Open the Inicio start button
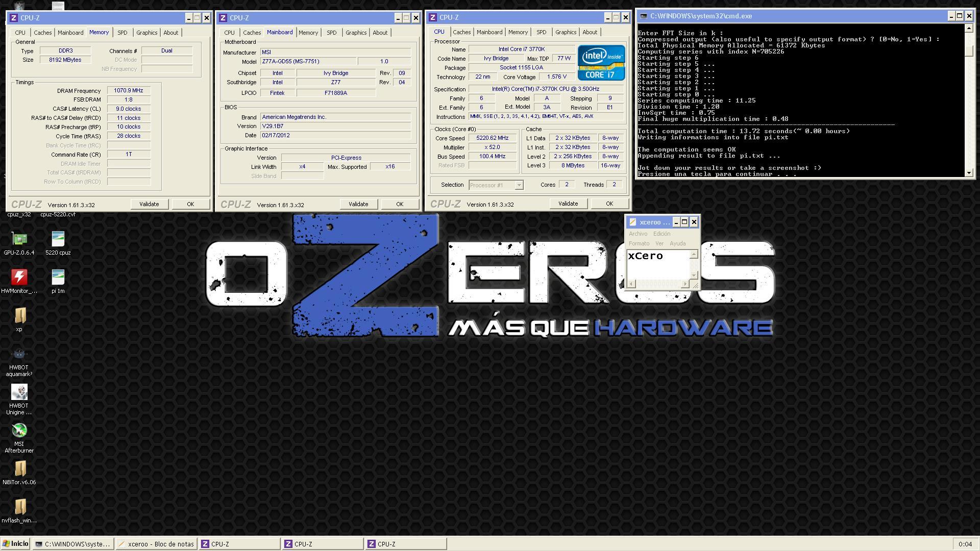 [15, 544]
